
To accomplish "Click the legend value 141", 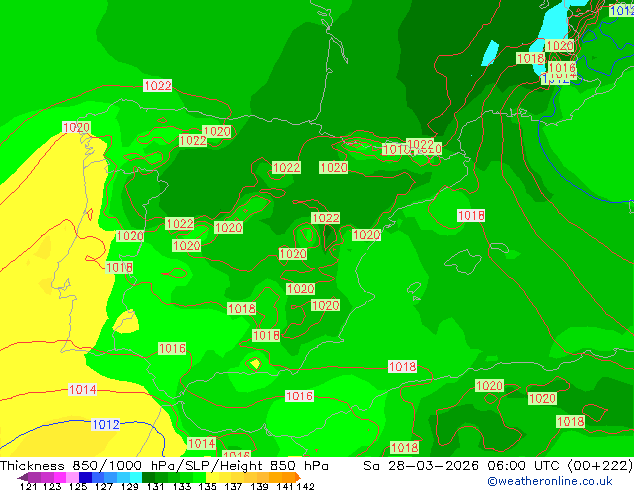I will tap(285, 486).
